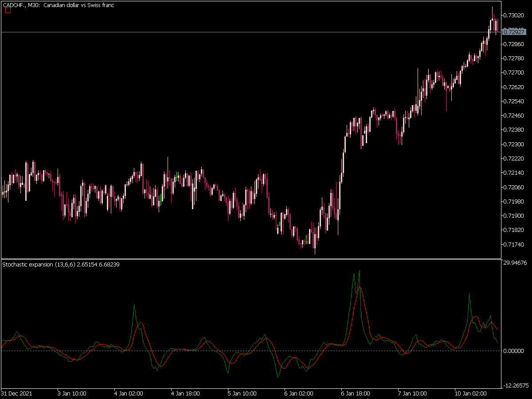This screenshot has height=399, width=532.
Task: Click the 5 Jan 10:00 time label
Action: [242, 393]
